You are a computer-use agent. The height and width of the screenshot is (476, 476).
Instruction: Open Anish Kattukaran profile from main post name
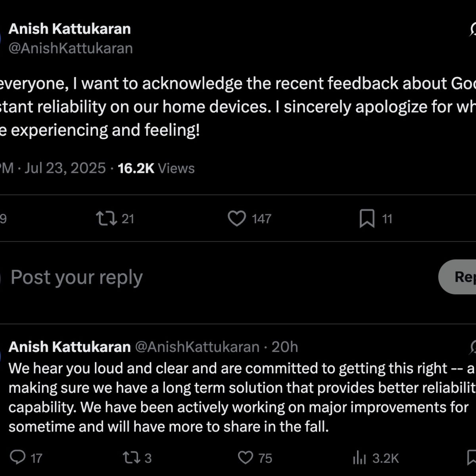click(x=70, y=29)
